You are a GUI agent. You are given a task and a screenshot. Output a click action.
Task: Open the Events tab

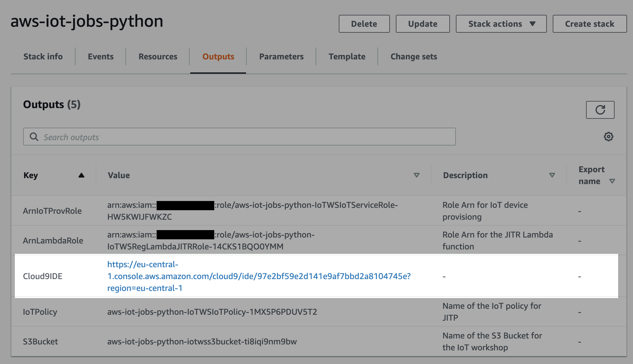[x=100, y=56]
